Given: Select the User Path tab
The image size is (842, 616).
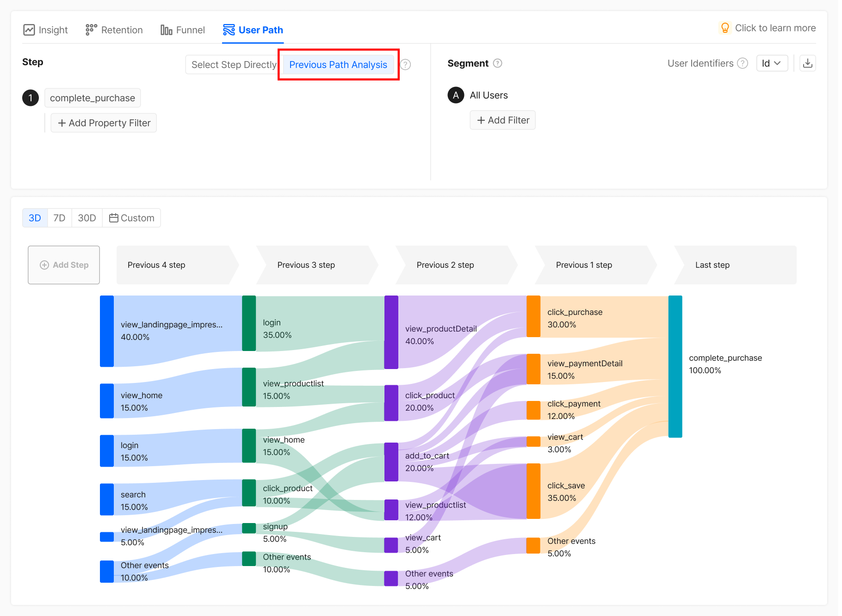Looking at the screenshot, I should pos(253,30).
